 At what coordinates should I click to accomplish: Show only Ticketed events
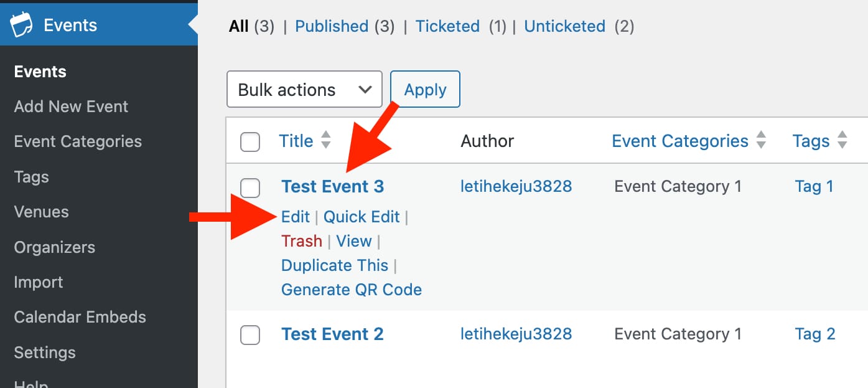(x=447, y=26)
